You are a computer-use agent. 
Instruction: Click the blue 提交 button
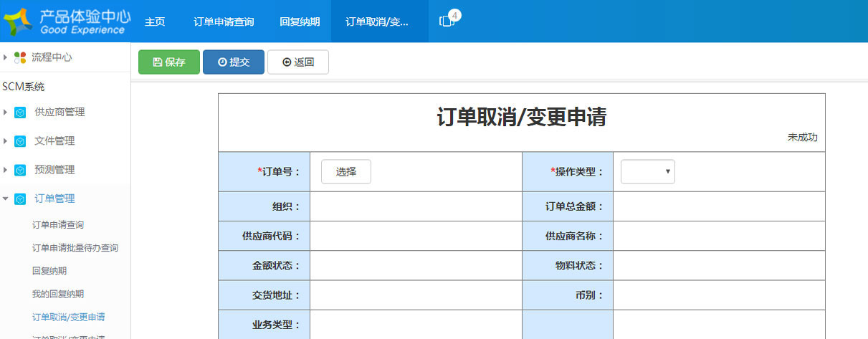click(234, 62)
